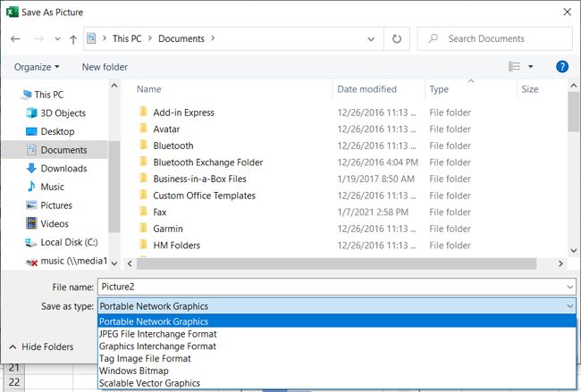Sort files by Date modified column
This screenshot has height=392, width=581.
point(366,89)
